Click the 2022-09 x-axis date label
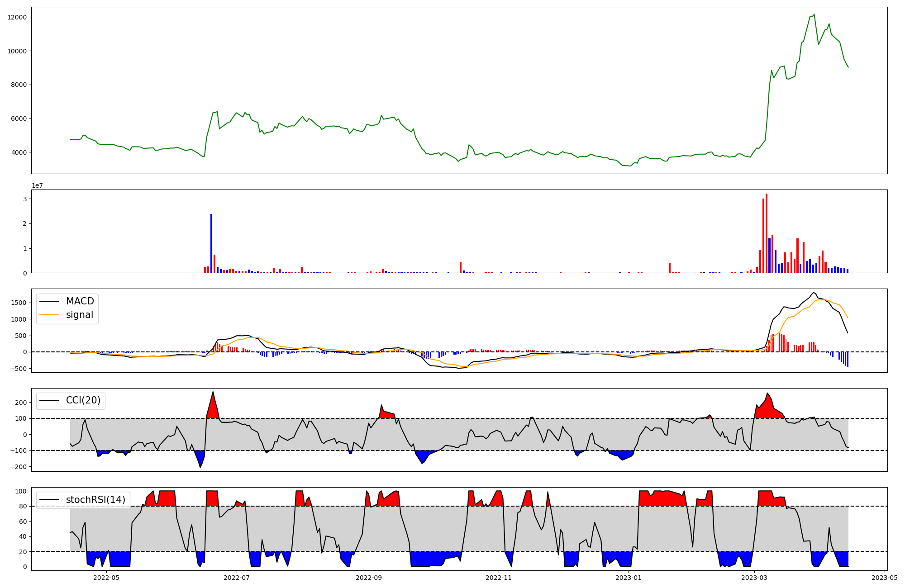This screenshot has width=905, height=588. pos(368,578)
